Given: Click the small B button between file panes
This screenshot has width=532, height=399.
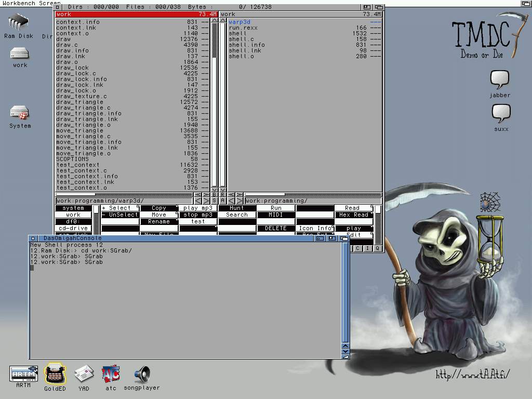Looking at the screenshot, I should [x=214, y=194].
